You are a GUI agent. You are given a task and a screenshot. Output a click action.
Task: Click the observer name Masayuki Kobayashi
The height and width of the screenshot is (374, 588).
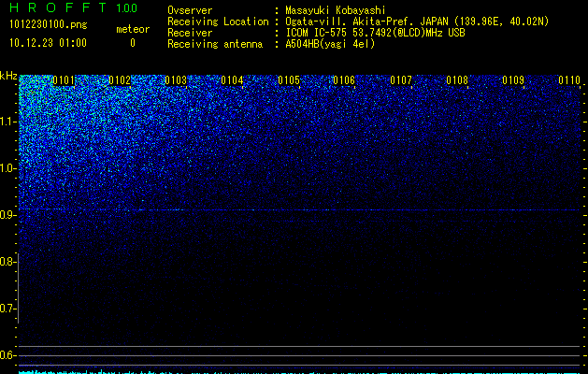[x=336, y=10]
